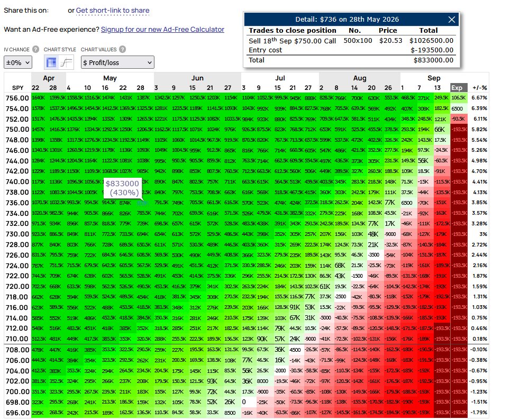Click the -93.5K cell in 752.00 row

click(x=459, y=118)
